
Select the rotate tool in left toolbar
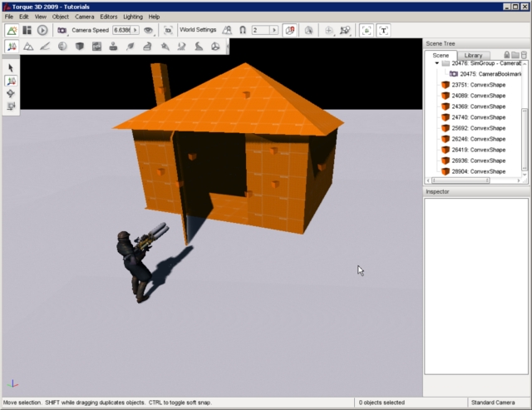click(x=11, y=94)
